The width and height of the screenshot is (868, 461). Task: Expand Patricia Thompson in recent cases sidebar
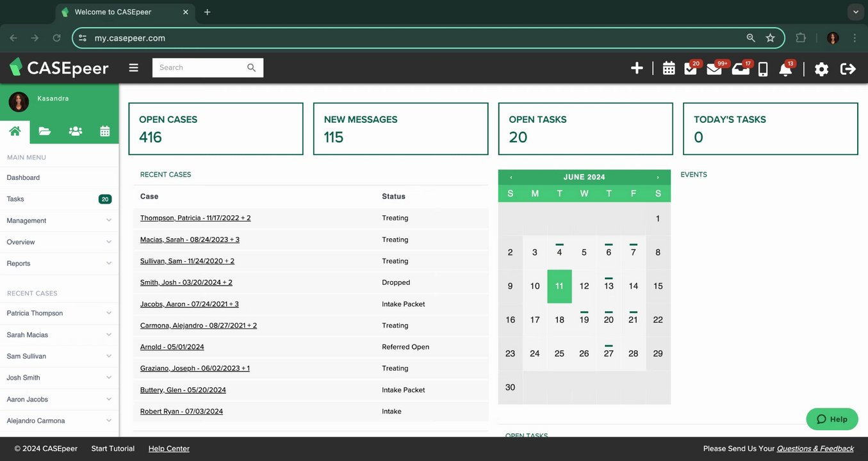click(x=59, y=313)
